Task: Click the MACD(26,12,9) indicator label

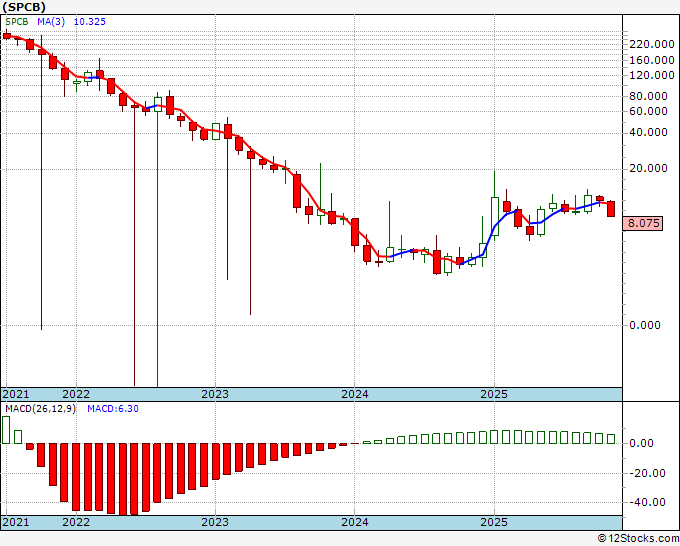Action: [x=40, y=409]
